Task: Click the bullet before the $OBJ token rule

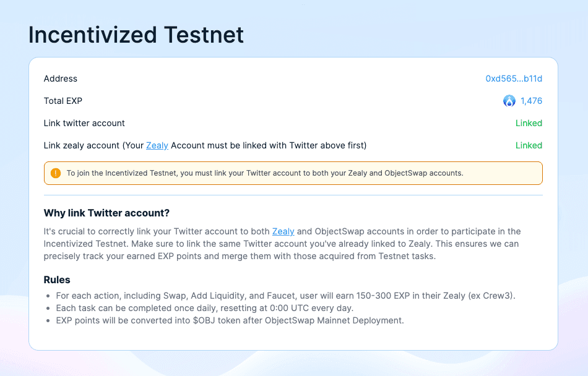Action: tap(48, 321)
